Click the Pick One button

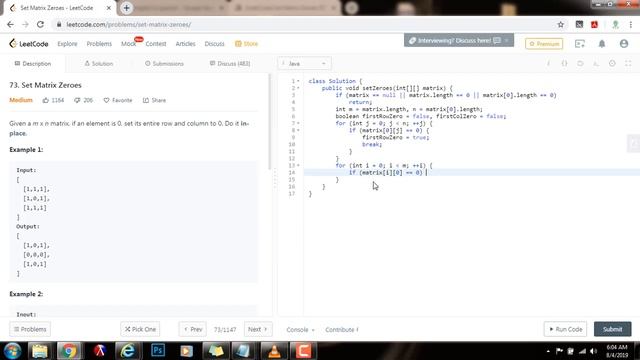[x=140, y=329]
